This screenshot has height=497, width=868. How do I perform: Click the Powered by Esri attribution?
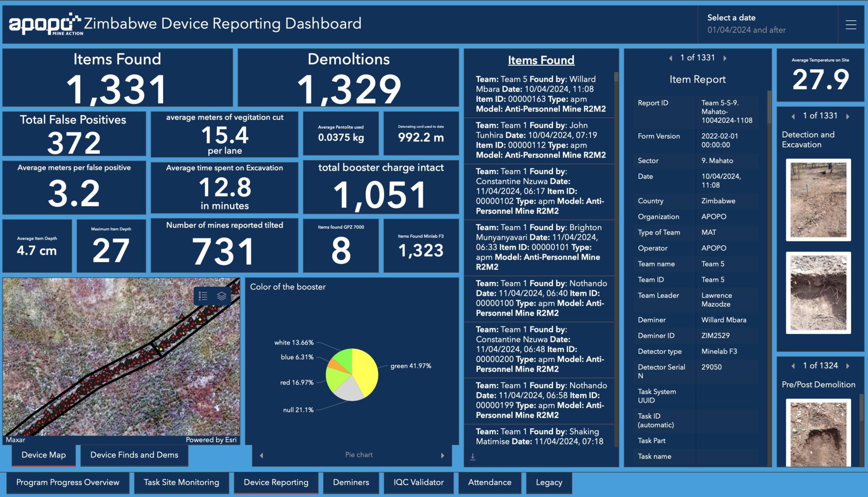[211, 440]
